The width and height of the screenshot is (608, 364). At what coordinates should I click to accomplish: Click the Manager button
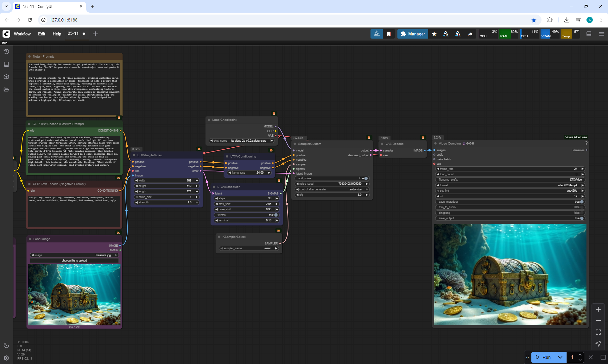(413, 34)
